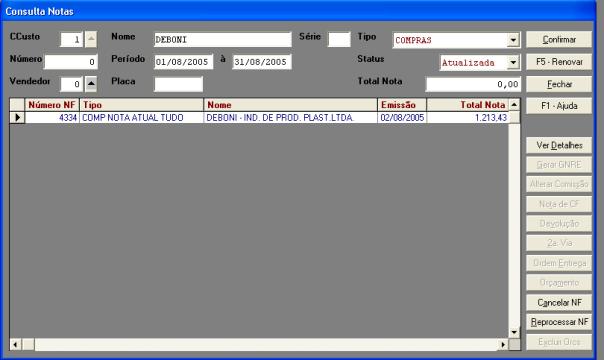Click the Vendedor spinner arrow
Screen dimensions: 604x360
click(x=91, y=84)
